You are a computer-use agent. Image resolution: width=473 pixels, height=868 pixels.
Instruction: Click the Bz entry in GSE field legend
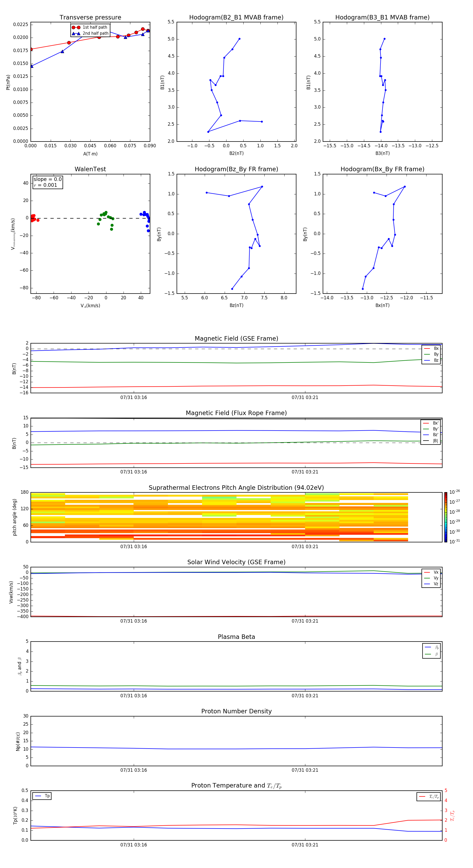pyautogui.click(x=431, y=361)
